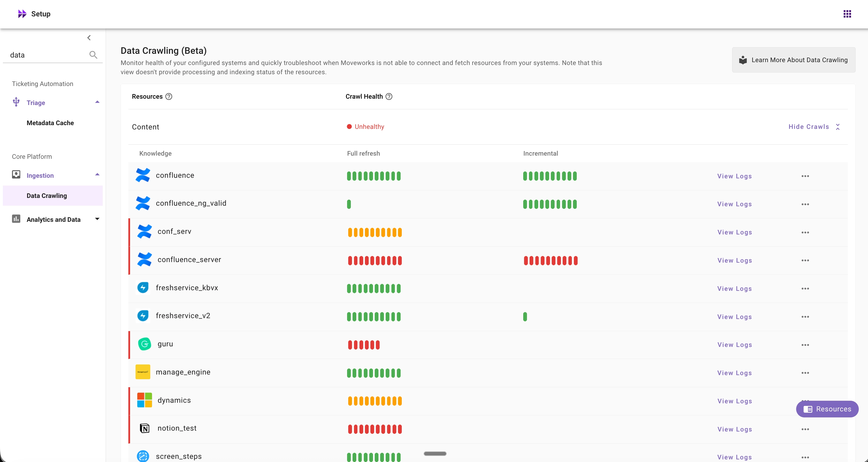Viewport: 868px width, 462px height.
Task: Open the apps grid icon
Action: click(847, 14)
